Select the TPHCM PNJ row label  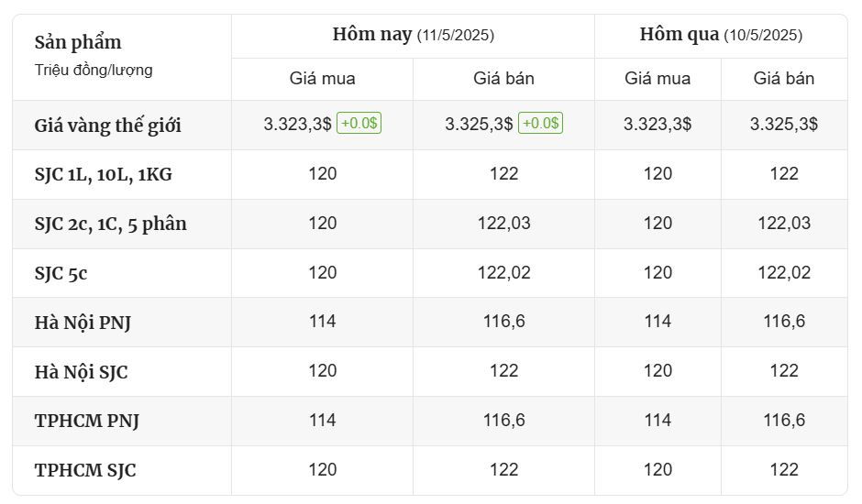pyautogui.click(x=87, y=421)
